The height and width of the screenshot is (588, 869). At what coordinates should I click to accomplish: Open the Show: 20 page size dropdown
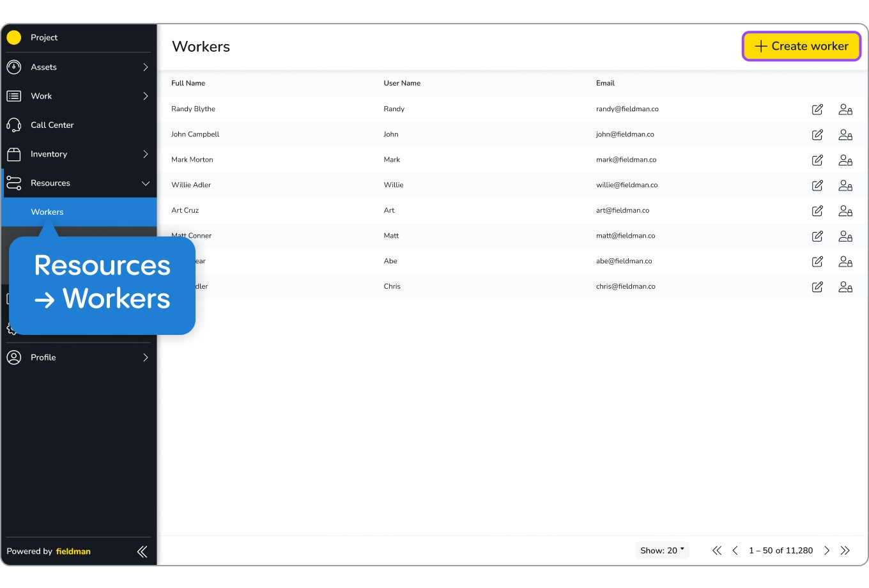point(662,550)
